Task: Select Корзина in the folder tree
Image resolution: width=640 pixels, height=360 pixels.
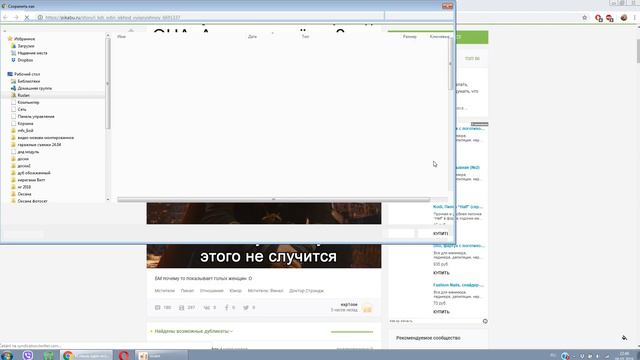Action: coord(25,123)
